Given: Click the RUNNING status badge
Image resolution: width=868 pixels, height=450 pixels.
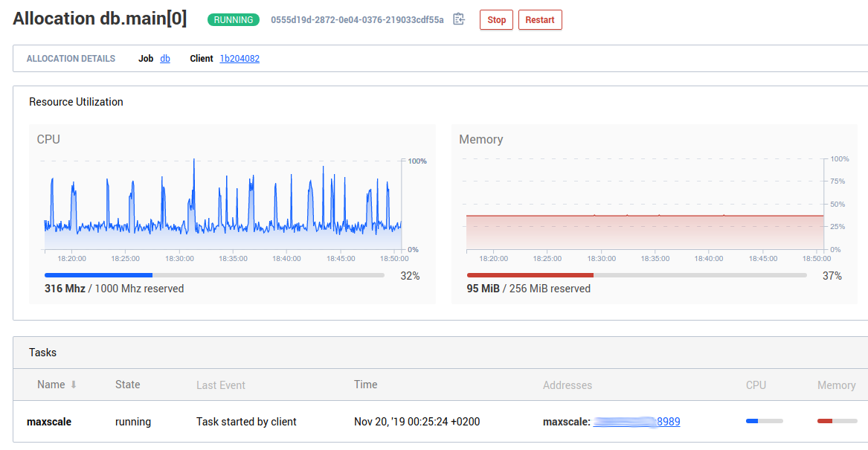Looking at the screenshot, I should (x=234, y=20).
